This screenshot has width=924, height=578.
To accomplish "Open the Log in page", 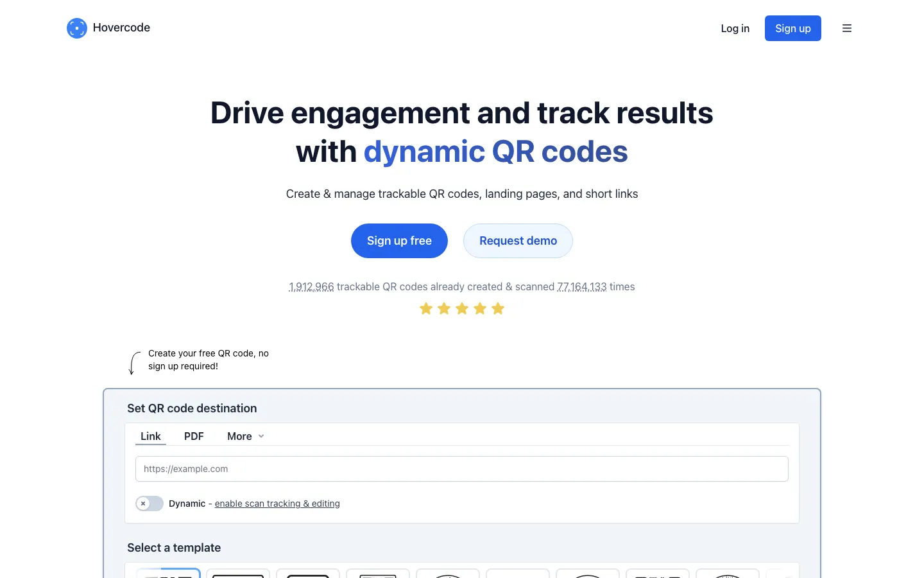I will (x=735, y=28).
